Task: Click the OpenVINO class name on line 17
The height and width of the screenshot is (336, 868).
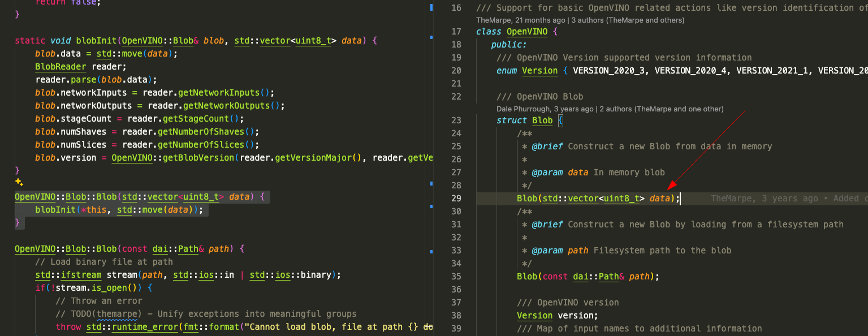Action: tap(527, 32)
